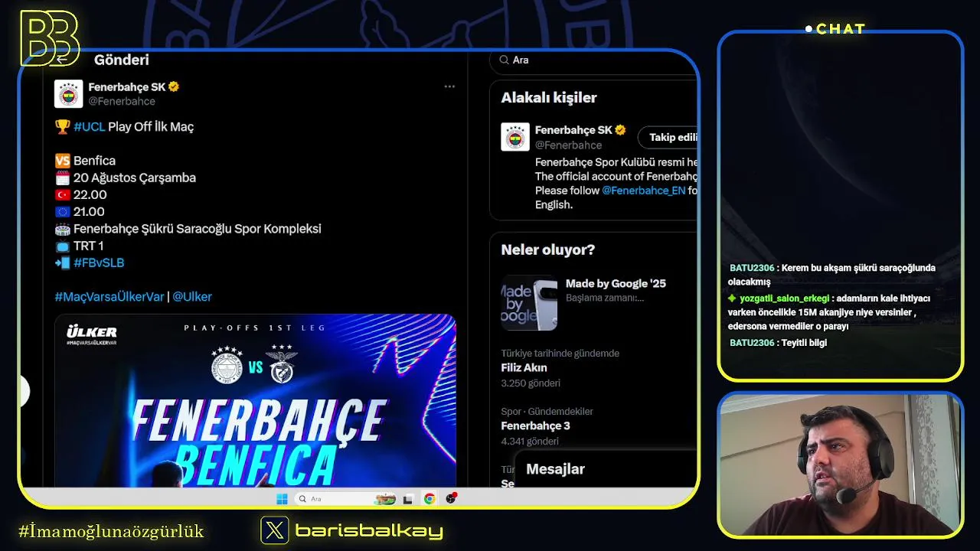Click '4.341 gönderi' count under Fenerbahçe 3
The width and height of the screenshot is (980, 551).
(530, 441)
